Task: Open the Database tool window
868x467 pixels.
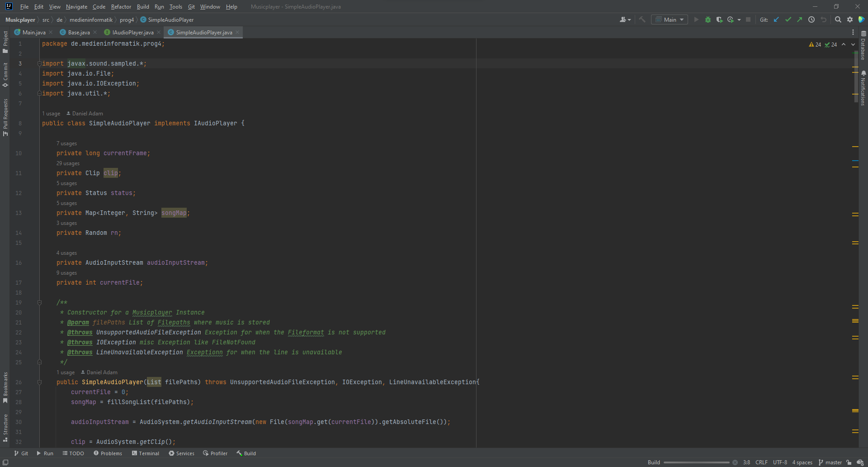Action: pos(863,45)
